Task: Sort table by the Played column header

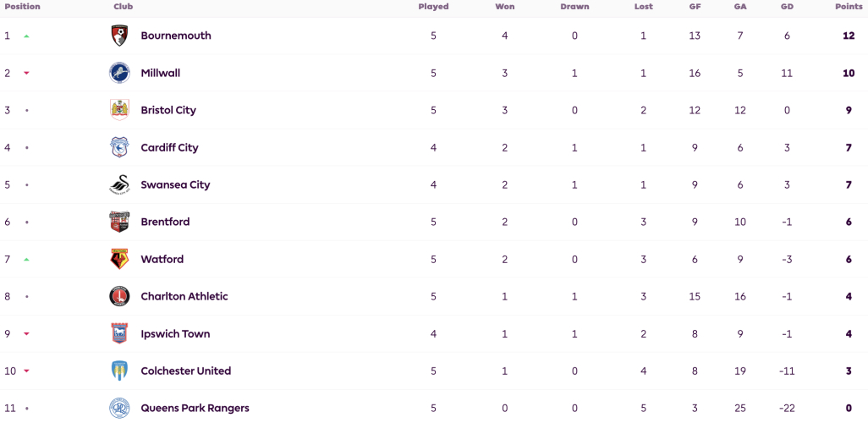Action: pos(433,7)
